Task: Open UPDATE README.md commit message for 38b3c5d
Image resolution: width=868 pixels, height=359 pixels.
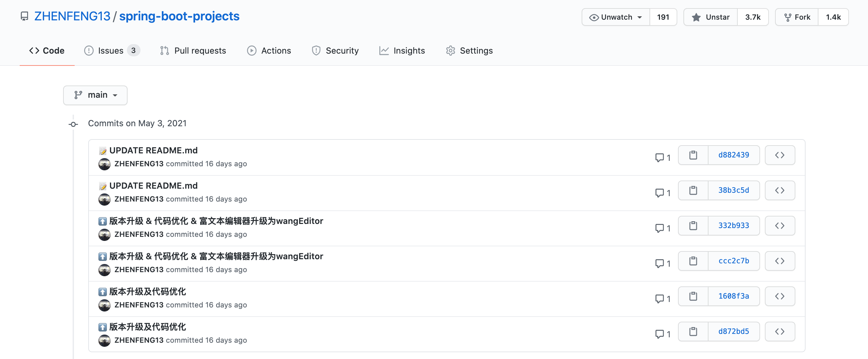Action: [153, 186]
